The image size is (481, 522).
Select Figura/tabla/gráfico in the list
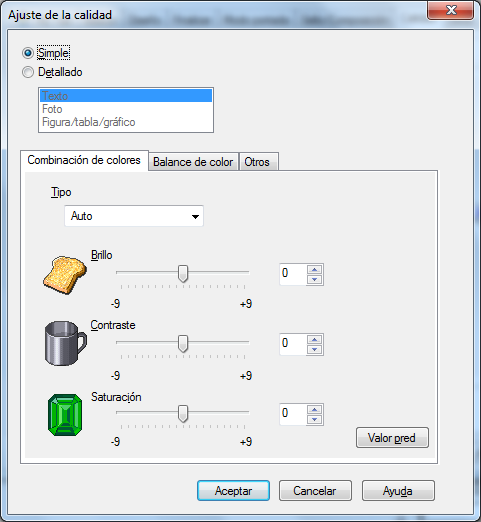[x=126, y=122]
